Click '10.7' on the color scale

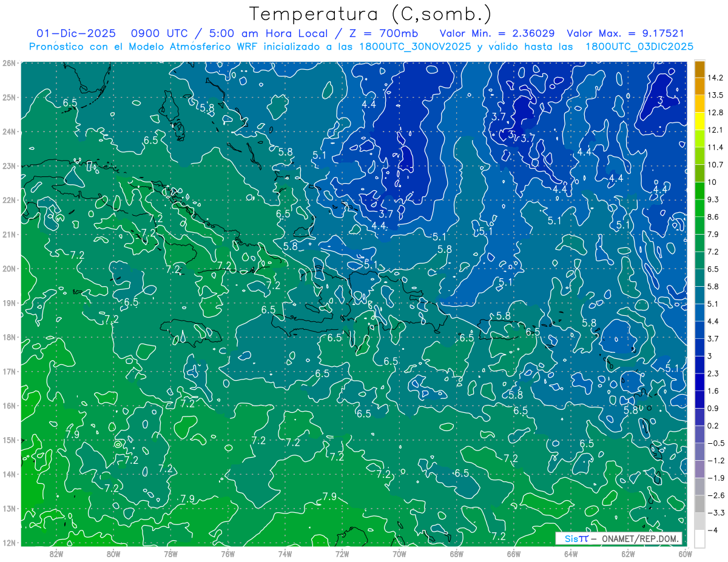pyautogui.click(x=716, y=165)
